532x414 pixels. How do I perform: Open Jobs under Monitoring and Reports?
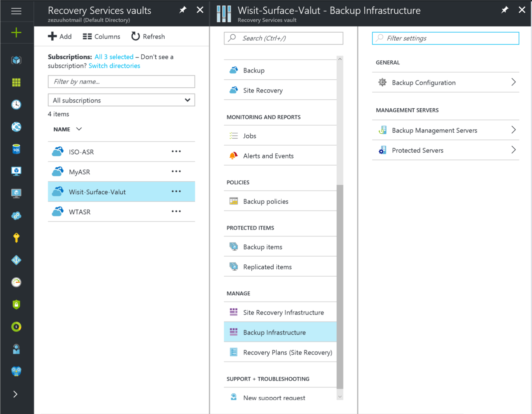(x=249, y=136)
